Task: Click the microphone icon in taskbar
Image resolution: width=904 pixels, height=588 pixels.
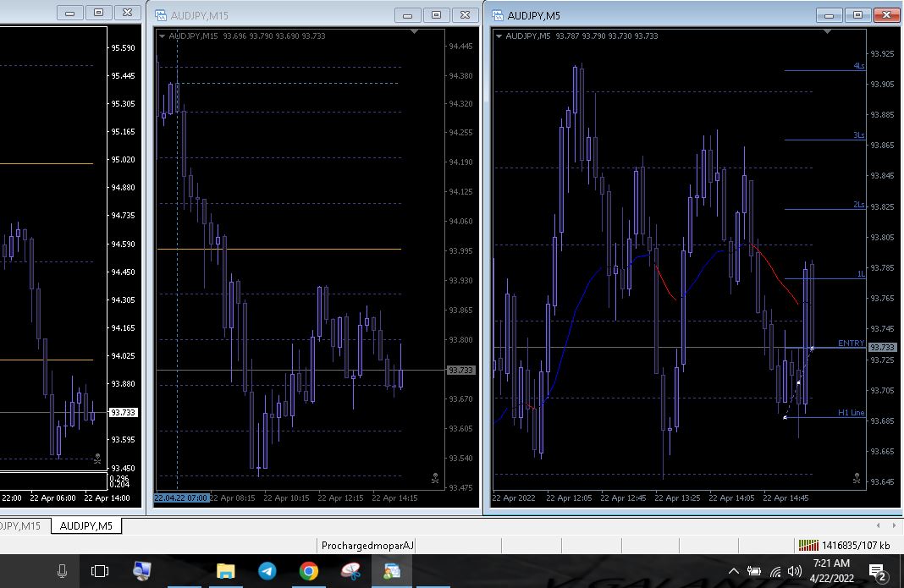Action: point(62,571)
